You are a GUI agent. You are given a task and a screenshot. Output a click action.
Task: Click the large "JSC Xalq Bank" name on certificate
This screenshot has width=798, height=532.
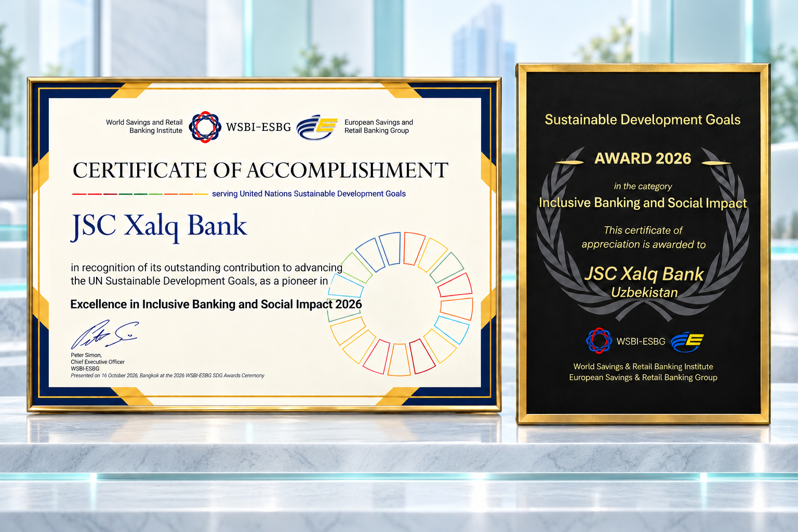tap(159, 227)
